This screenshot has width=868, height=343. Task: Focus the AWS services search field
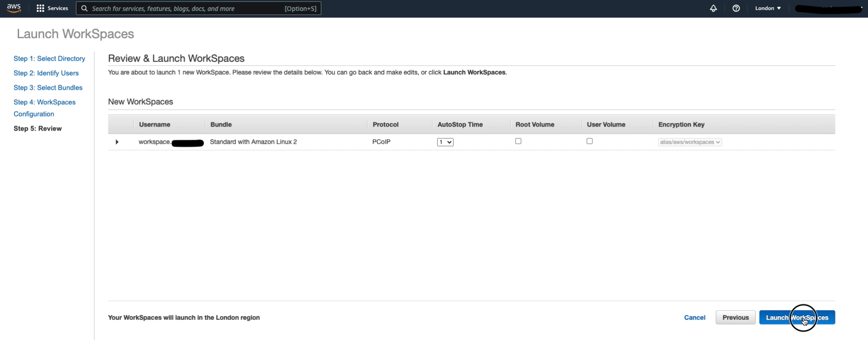(x=199, y=9)
